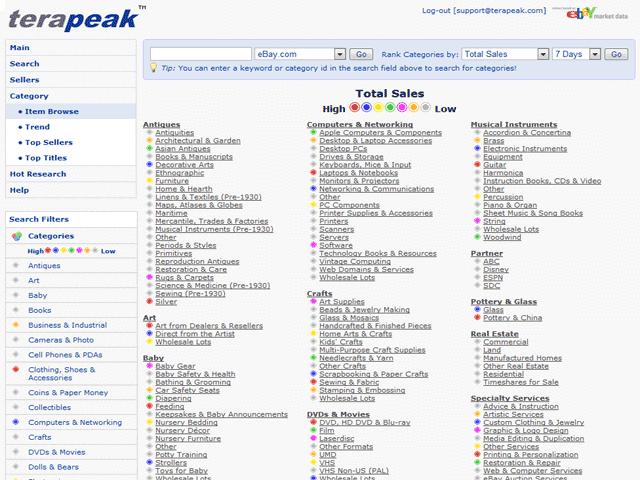Open the Help menu item
Viewport: 640px width, 480px height.
point(71,190)
